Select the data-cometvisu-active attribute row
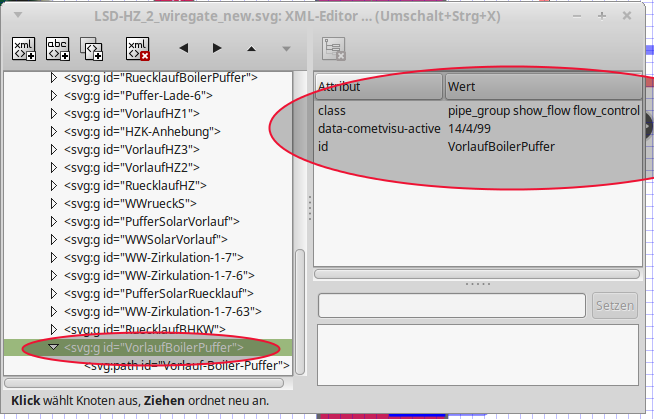 tap(379, 129)
